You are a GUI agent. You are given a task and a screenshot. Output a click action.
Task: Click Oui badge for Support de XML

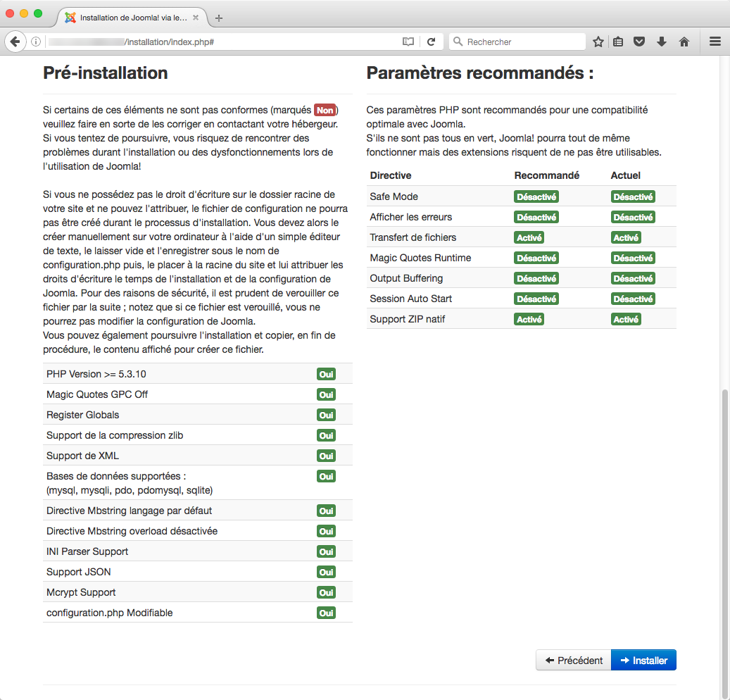[x=326, y=456]
